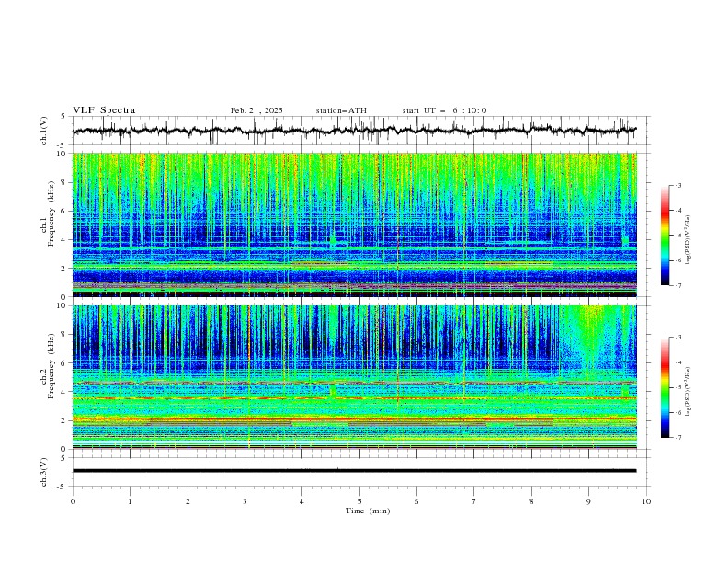Viewport: 728px width, 563px height.
Task: Click the "-7" tick on ch.2 colorbar
Action: [677, 437]
